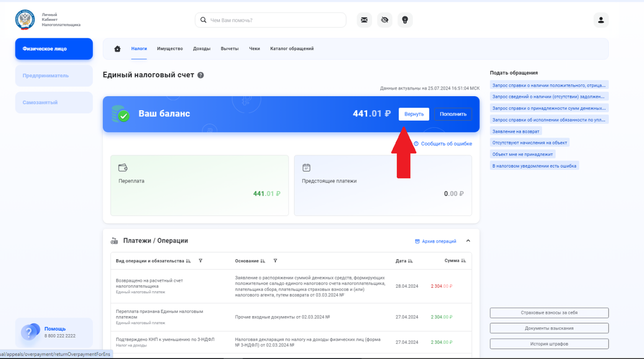Filter the Вид операции и обязательства column
The width and height of the screenshot is (644, 359).
tap(200, 261)
